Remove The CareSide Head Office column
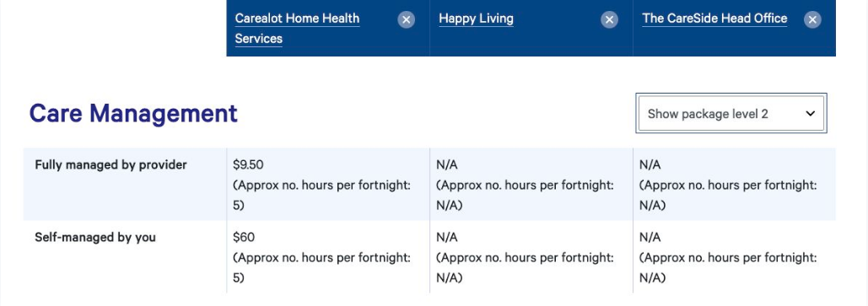 (812, 20)
